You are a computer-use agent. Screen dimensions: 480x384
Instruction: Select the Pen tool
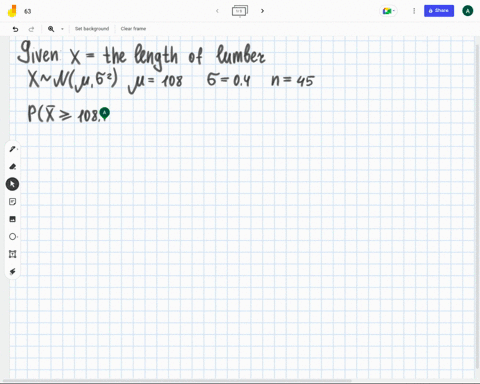pos(12,149)
